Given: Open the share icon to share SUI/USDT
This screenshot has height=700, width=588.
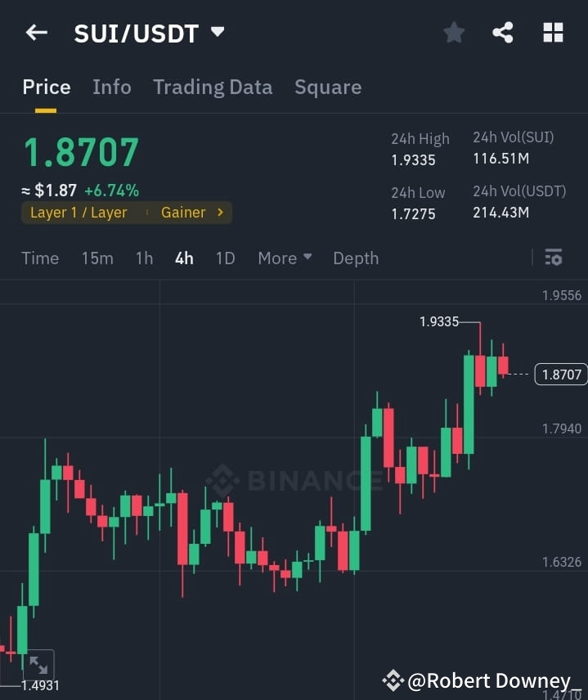Looking at the screenshot, I should coord(503,32).
